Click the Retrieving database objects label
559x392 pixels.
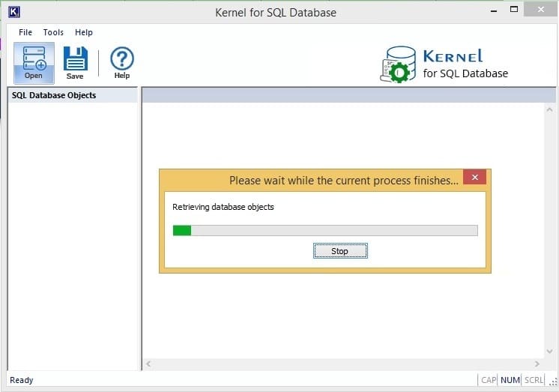tap(223, 207)
